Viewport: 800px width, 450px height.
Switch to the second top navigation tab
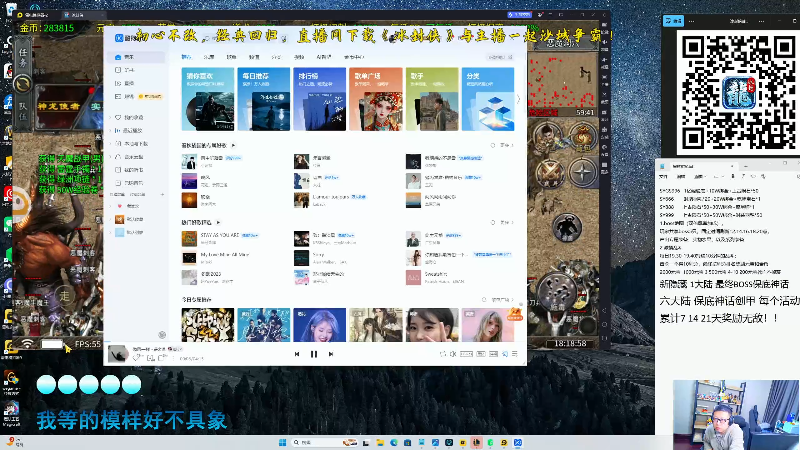209,57
